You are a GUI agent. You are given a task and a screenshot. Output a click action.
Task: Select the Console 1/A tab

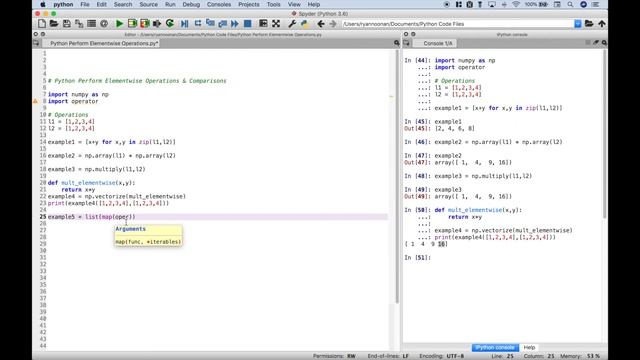coord(438,43)
